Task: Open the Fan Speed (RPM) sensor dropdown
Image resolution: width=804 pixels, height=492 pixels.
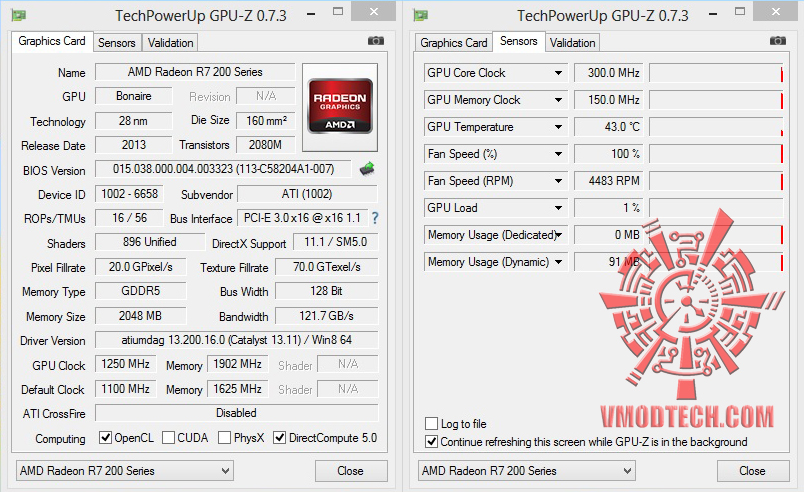Action: pyautogui.click(x=558, y=181)
